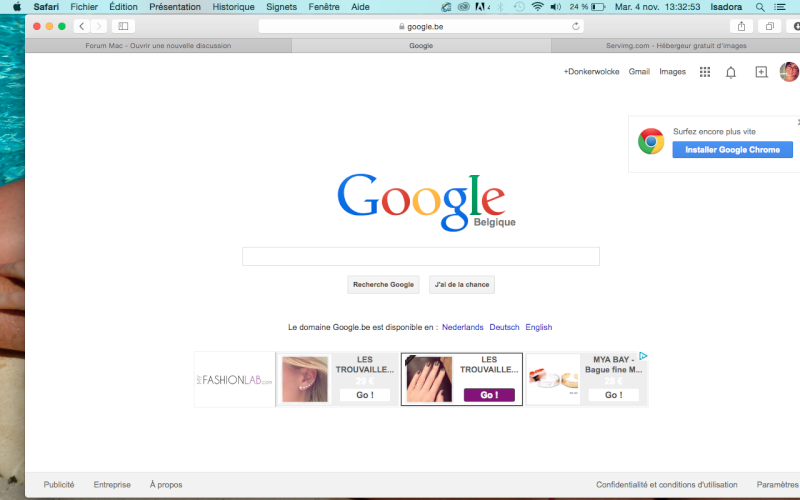Open the Paramètres footer link
The width and height of the screenshot is (800, 500).
click(778, 485)
